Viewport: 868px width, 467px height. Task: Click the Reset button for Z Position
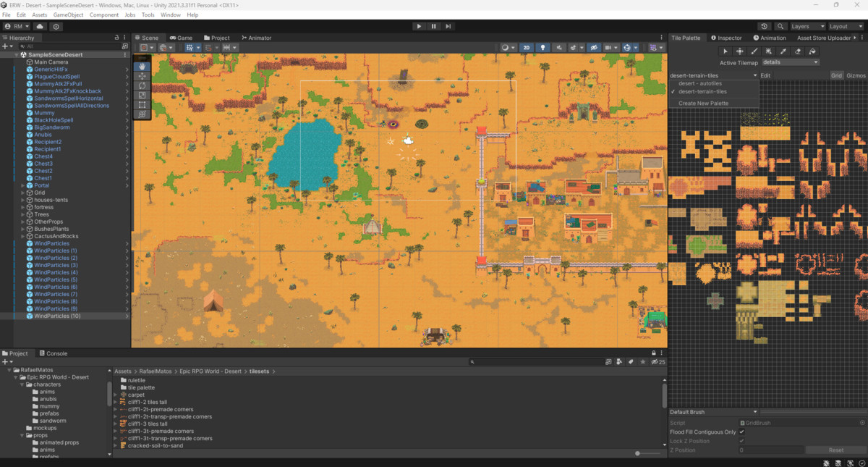836,450
